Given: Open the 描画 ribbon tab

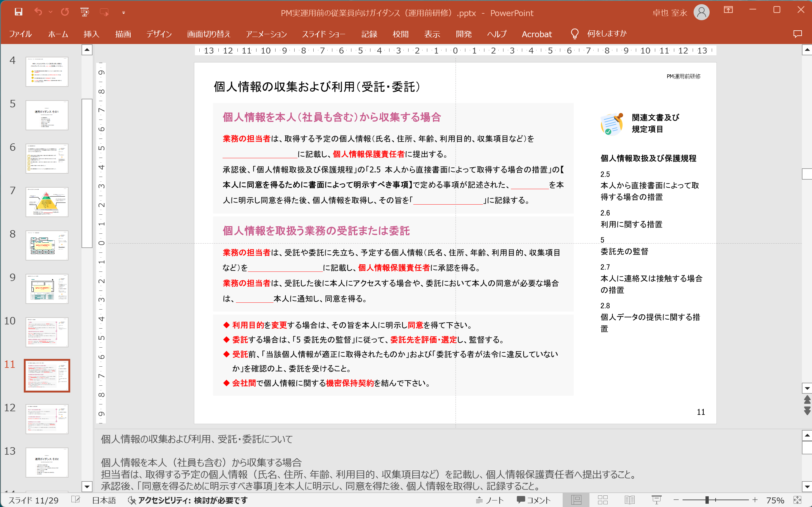Looking at the screenshot, I should [x=123, y=34].
